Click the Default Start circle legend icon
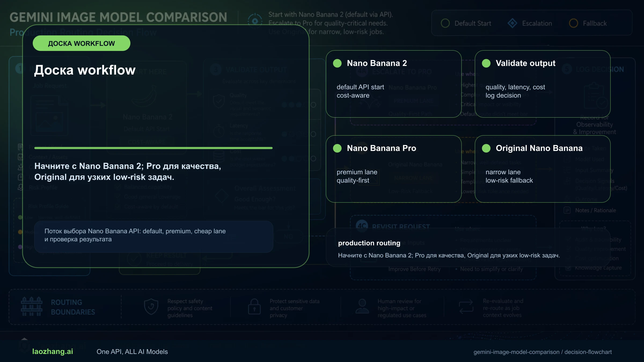Viewport: 644px width, 362px height. point(445,23)
